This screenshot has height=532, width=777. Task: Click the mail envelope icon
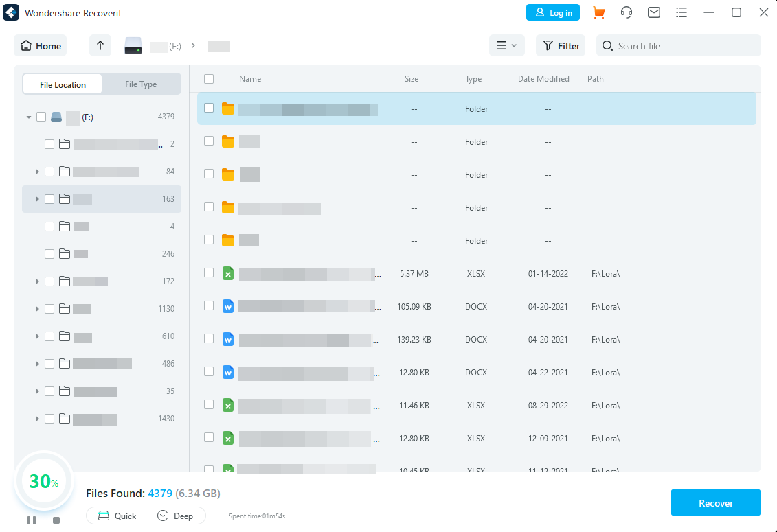[x=654, y=12]
